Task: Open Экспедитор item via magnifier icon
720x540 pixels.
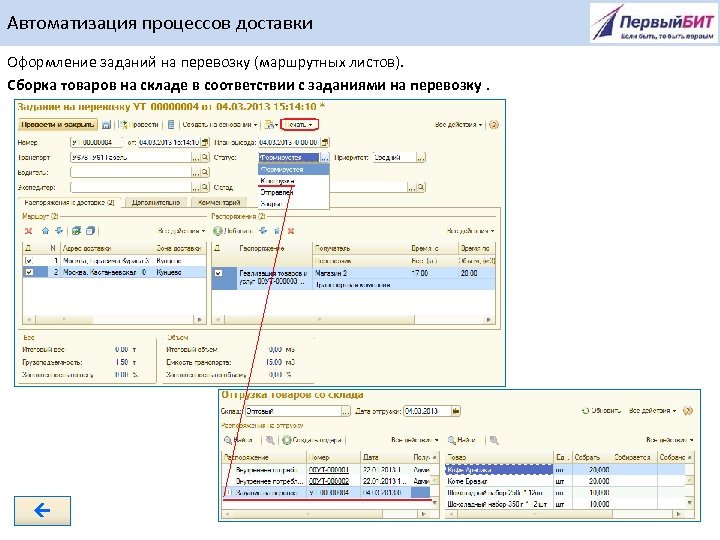Action: 205,187
